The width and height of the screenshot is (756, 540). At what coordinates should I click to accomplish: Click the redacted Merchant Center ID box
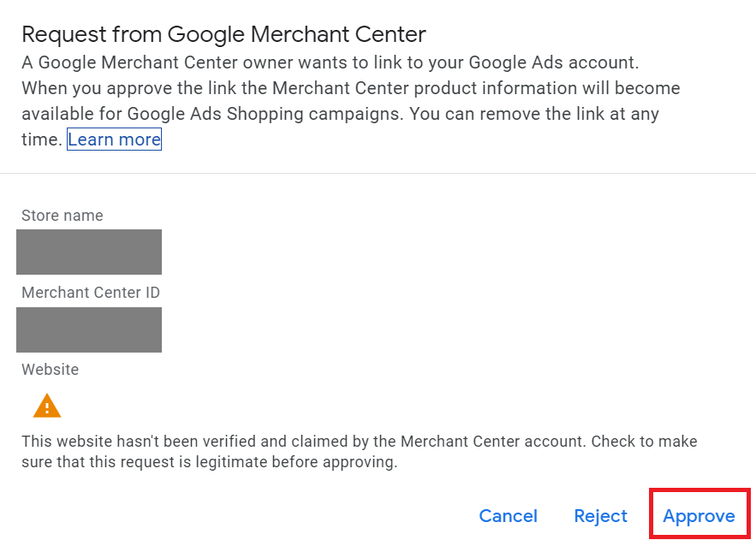tap(89, 330)
